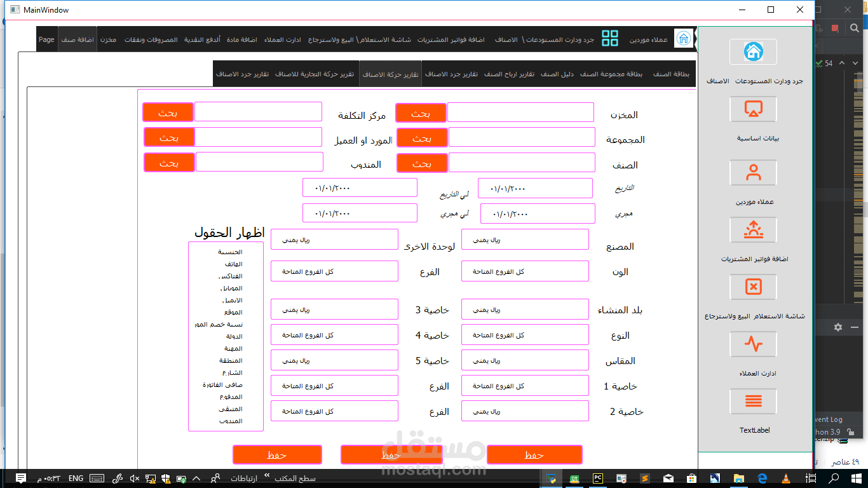Viewport: 868px width, 488px height.
Task: Click the home icon in top tab bar
Action: point(684,39)
